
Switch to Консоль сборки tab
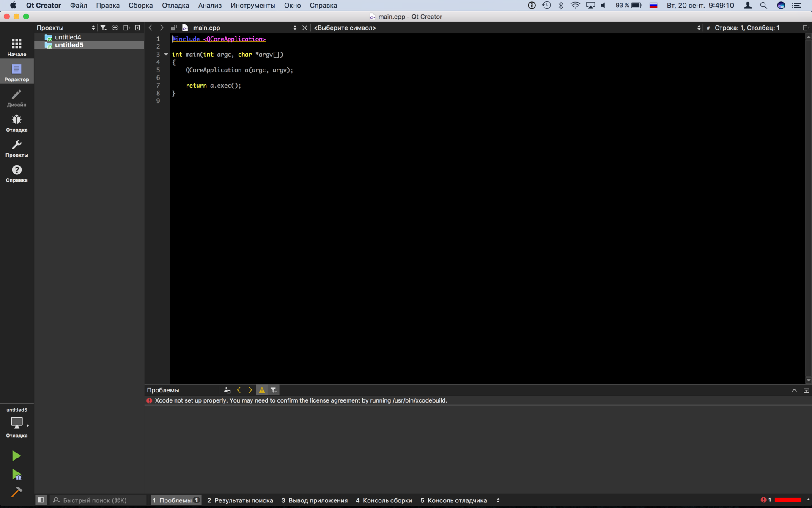384,500
